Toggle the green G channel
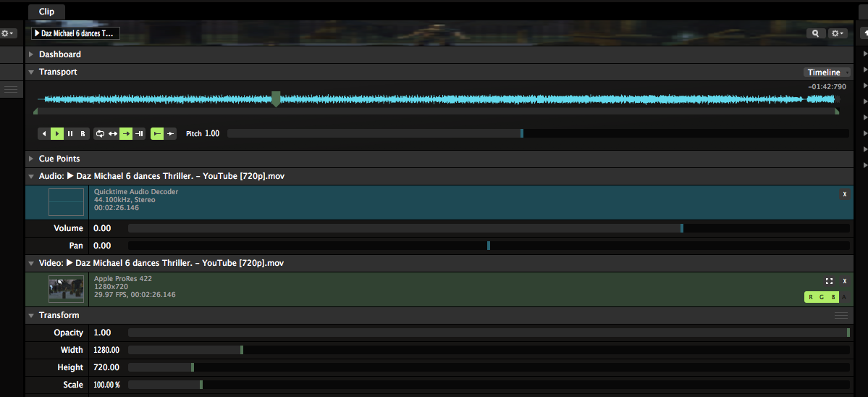 pyautogui.click(x=822, y=297)
